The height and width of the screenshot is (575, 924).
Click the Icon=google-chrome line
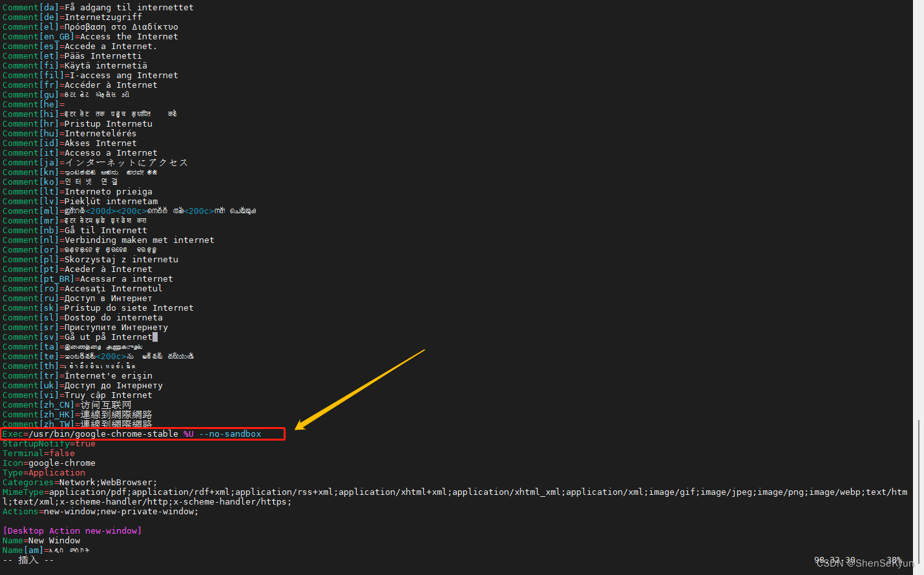49,463
